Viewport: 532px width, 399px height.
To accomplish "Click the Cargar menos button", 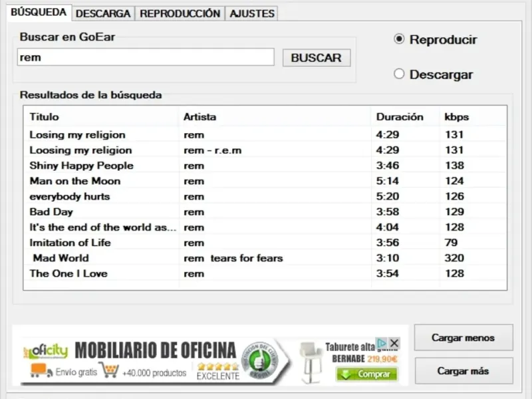I will pyautogui.click(x=464, y=338).
